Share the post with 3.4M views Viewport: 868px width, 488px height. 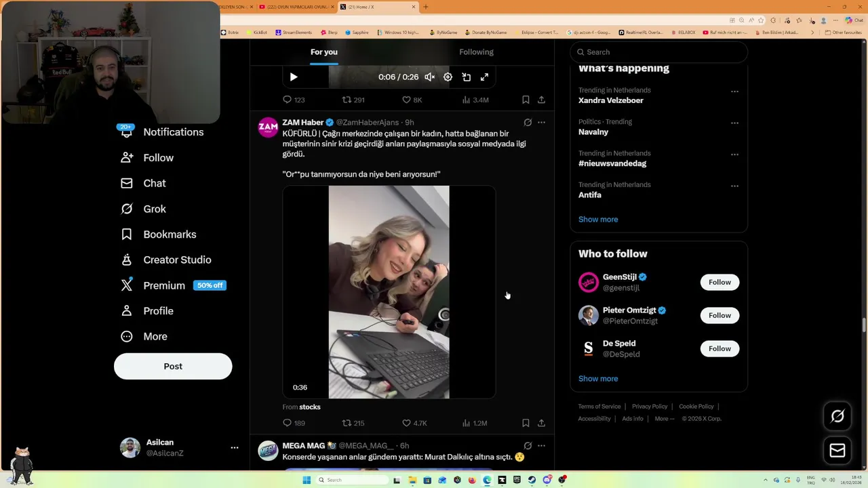tap(541, 100)
